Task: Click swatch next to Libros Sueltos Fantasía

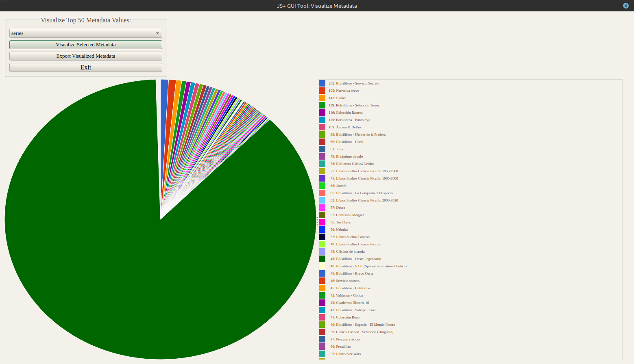Action: click(x=322, y=237)
